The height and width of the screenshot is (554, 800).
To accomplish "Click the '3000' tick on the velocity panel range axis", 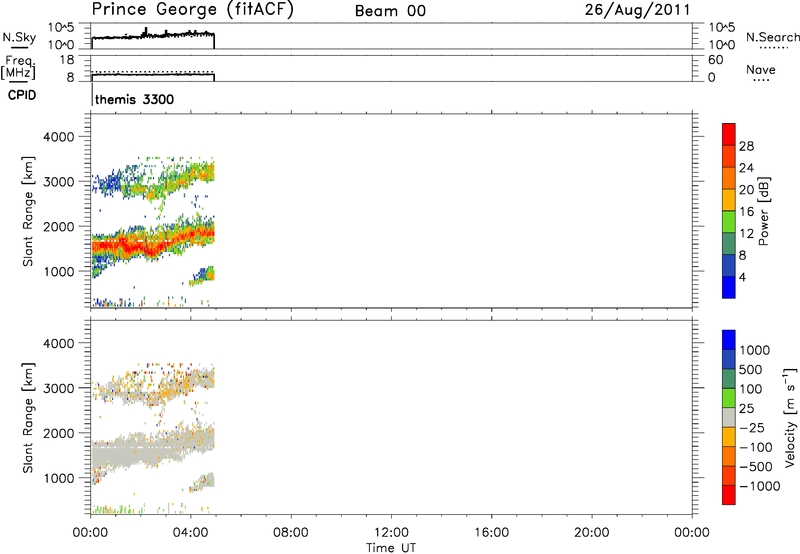I will (x=58, y=388).
